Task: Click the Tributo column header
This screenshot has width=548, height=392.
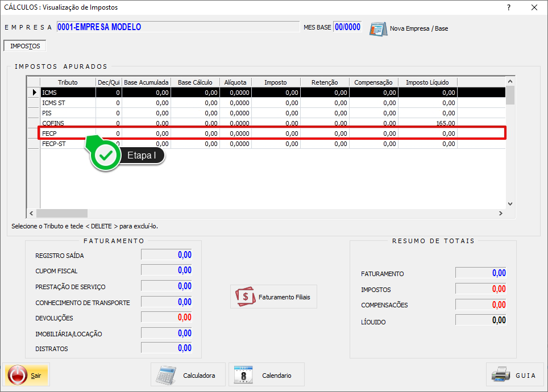Action: [67, 82]
